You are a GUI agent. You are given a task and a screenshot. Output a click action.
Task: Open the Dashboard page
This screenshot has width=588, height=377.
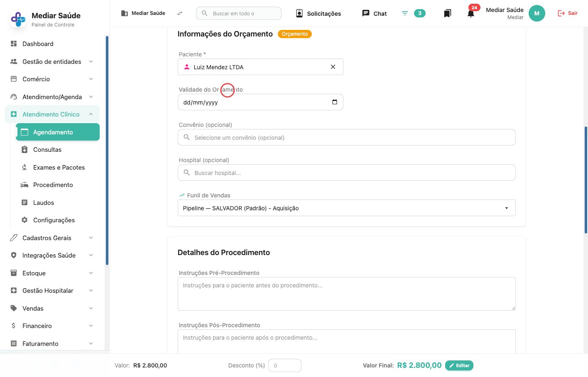click(x=52, y=44)
